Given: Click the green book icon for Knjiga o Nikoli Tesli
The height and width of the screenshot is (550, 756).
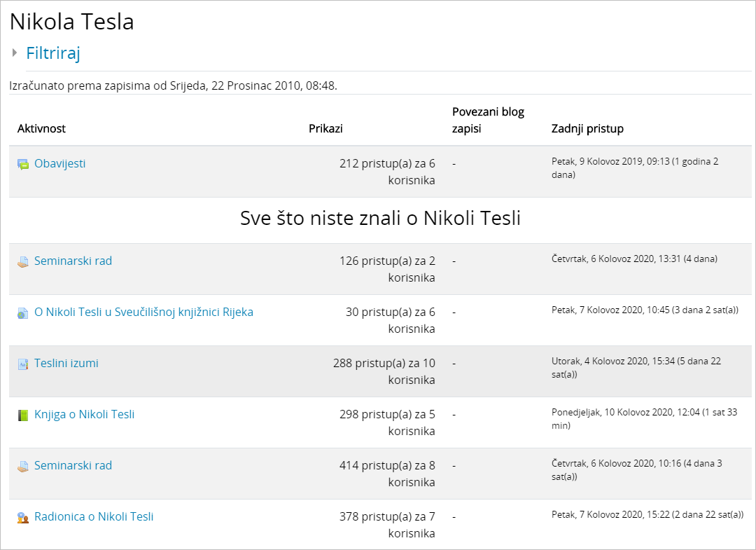Looking at the screenshot, I should (x=23, y=415).
